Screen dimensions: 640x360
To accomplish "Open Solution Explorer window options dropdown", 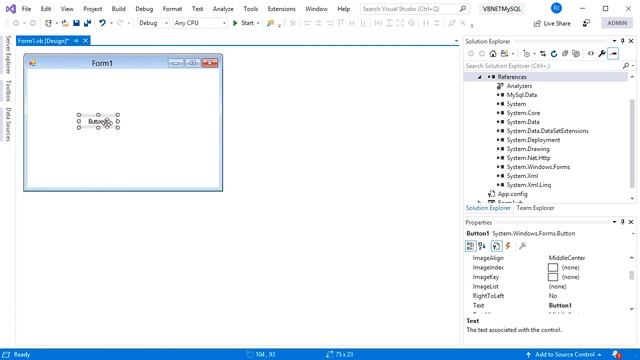I will point(614,41).
